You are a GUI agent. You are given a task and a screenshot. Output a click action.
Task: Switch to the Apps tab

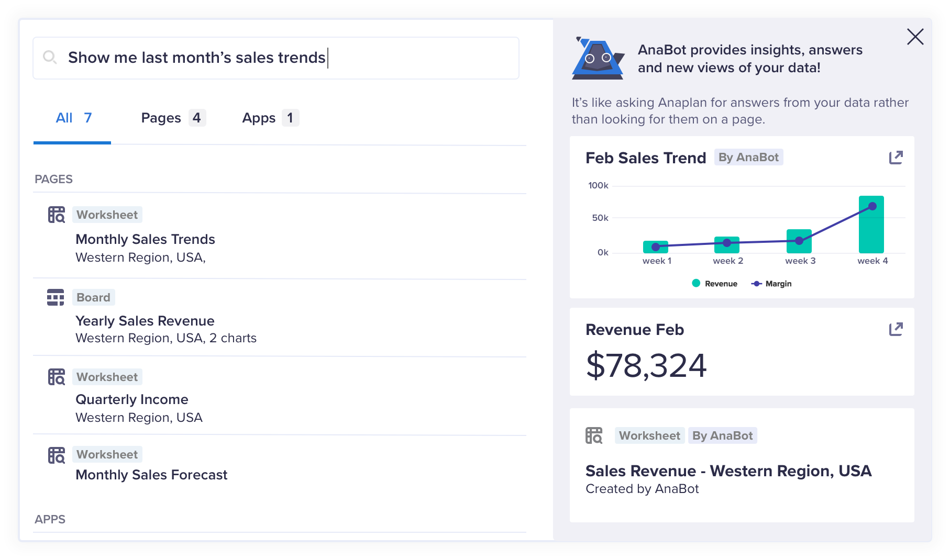coord(270,118)
